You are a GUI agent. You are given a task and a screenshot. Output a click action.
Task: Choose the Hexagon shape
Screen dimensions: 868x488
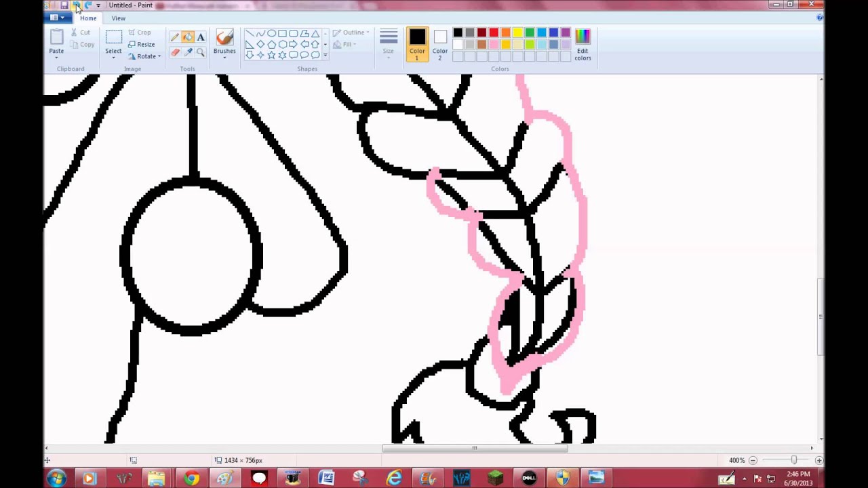(x=282, y=44)
